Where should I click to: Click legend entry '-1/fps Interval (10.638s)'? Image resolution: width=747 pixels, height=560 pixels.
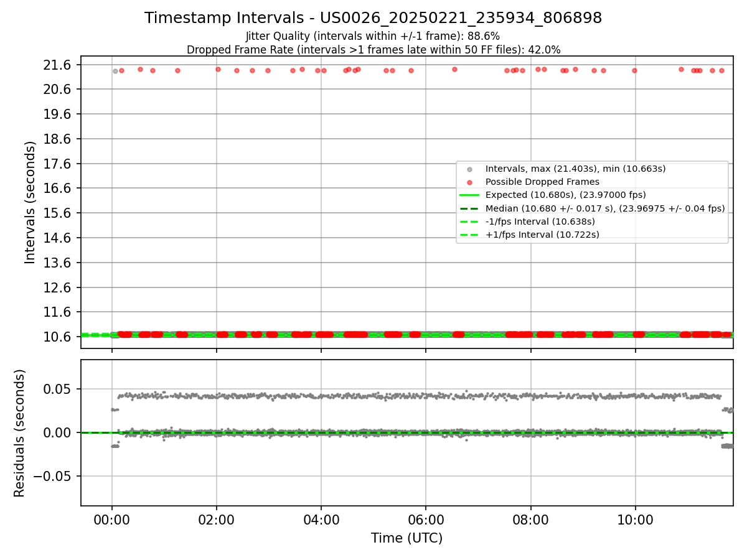[x=540, y=222]
